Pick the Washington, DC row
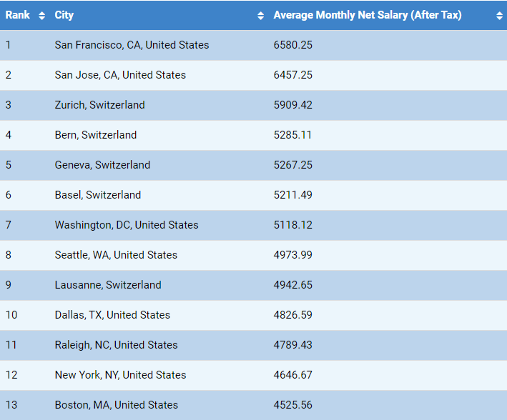This screenshot has width=507, height=420. pyautogui.click(x=127, y=225)
